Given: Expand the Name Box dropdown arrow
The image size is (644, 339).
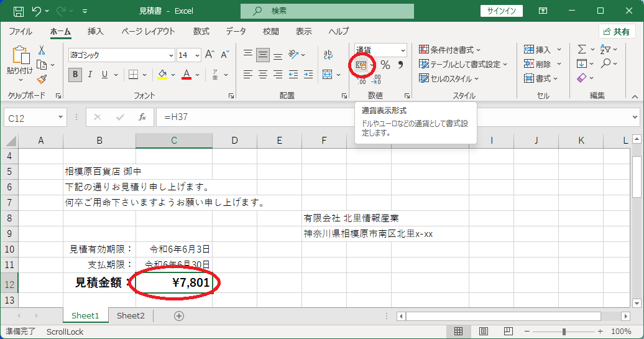Looking at the screenshot, I should click(60, 118).
